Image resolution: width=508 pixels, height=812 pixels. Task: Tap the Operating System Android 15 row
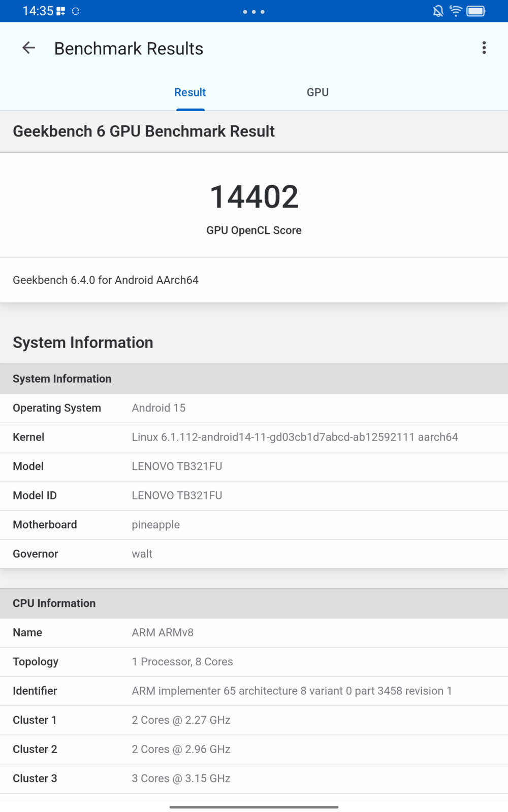tap(254, 408)
